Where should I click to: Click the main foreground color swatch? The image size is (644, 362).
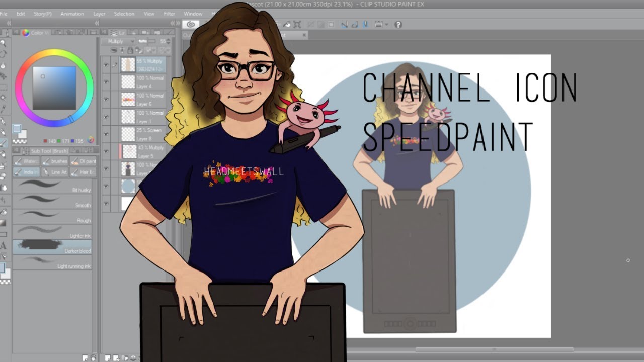click(x=17, y=129)
